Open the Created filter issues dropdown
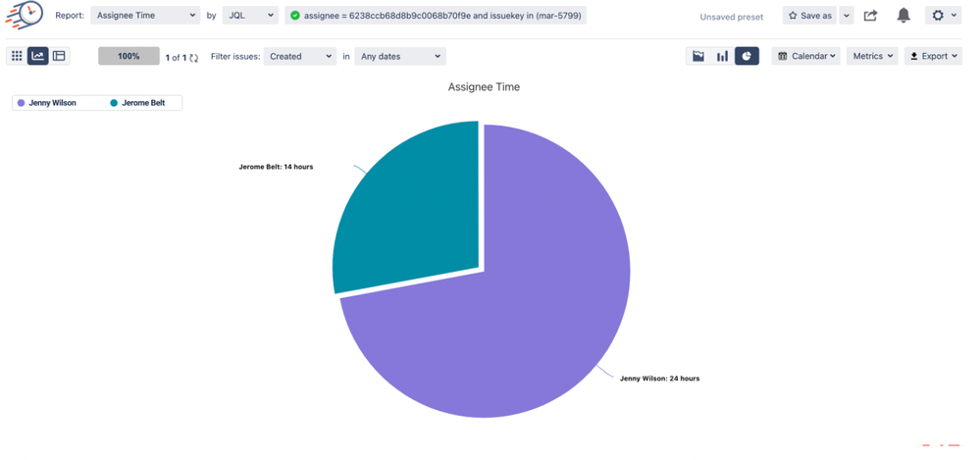The image size is (980, 460). point(300,56)
